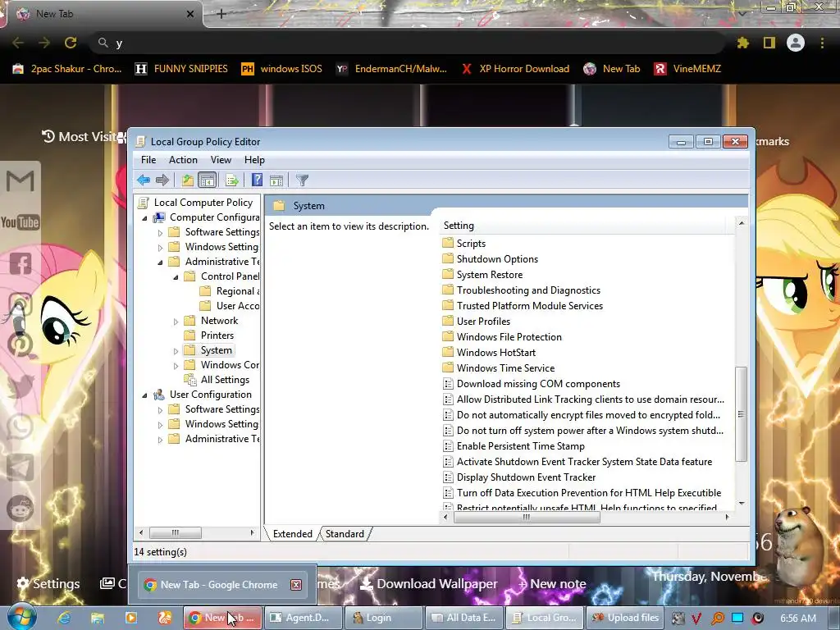
Task: Open the Facebook icon in the left sidebar
Action: (21, 263)
